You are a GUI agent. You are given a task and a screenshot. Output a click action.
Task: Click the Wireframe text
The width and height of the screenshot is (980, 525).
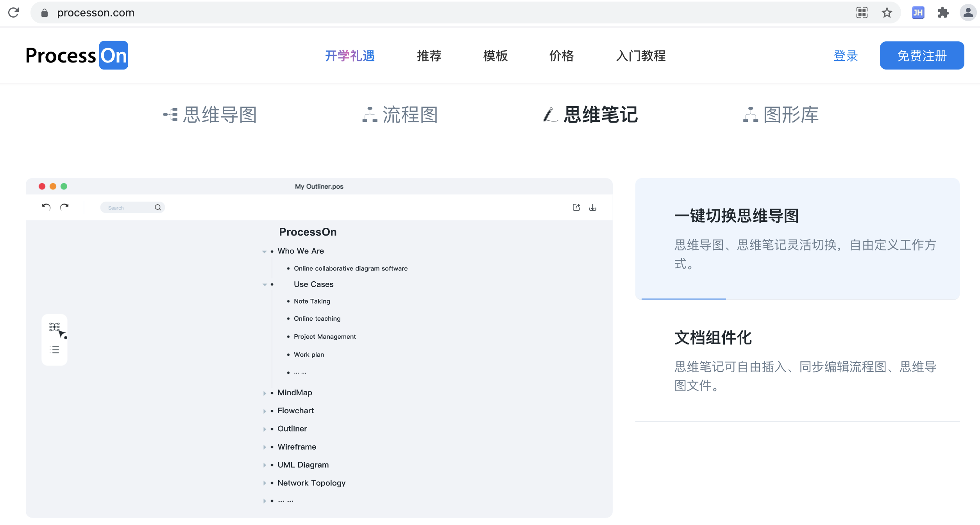coord(297,446)
